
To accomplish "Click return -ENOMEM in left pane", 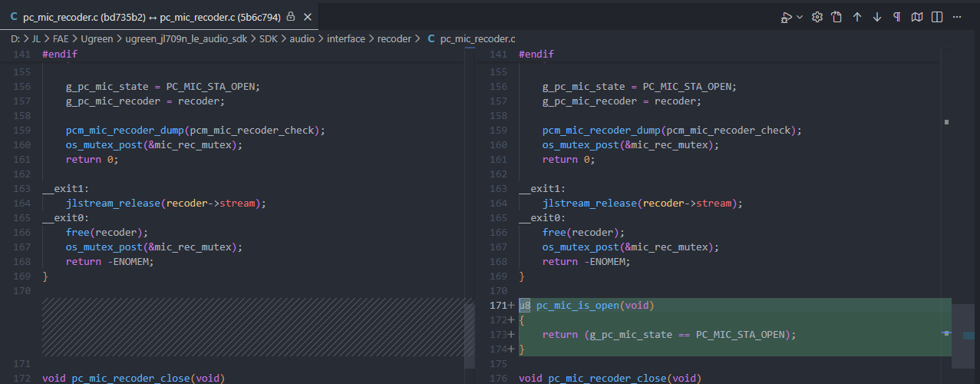I will [x=110, y=262].
